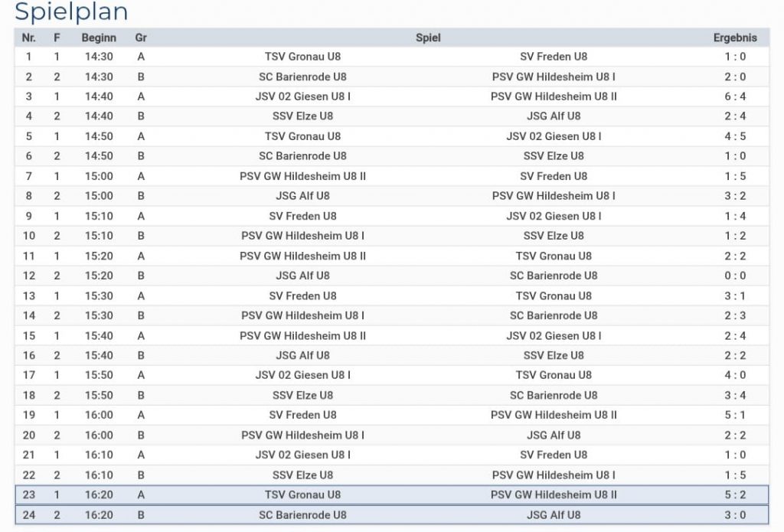
Task: Click JSV 02 Giesen U8 I in match 17
Action: 302,375
